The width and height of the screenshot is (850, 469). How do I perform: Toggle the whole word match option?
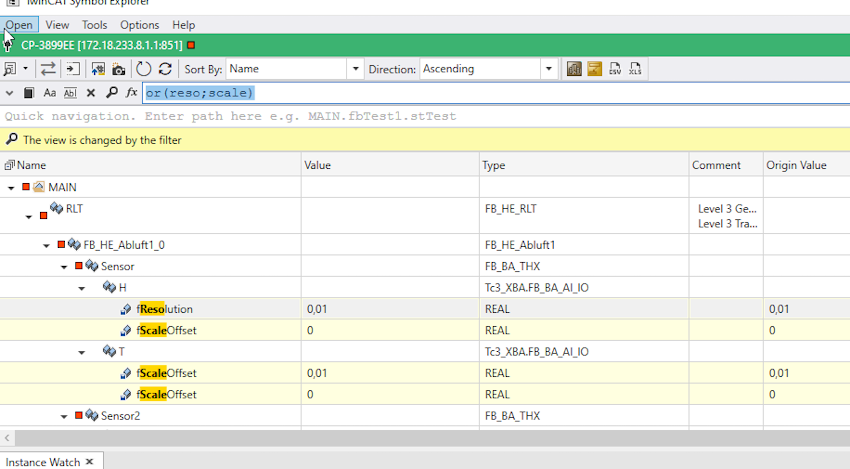[70, 93]
